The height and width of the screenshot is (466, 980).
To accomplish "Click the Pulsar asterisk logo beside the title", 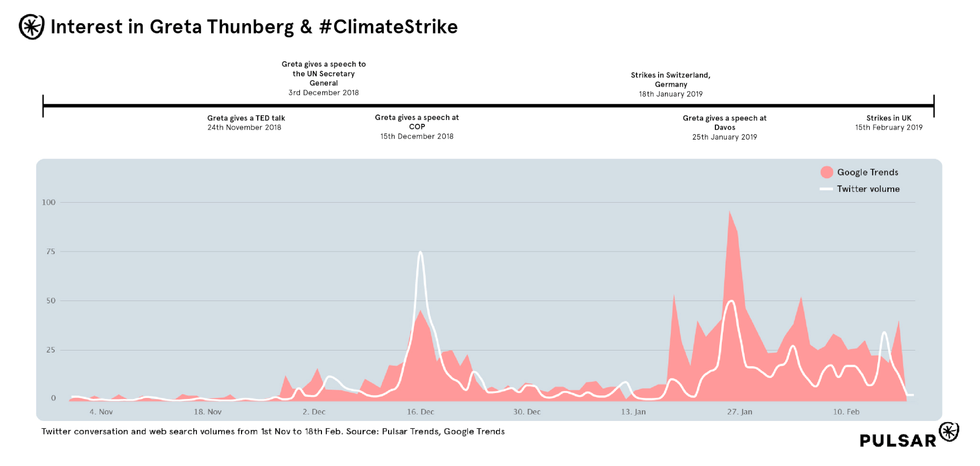I will [x=31, y=27].
